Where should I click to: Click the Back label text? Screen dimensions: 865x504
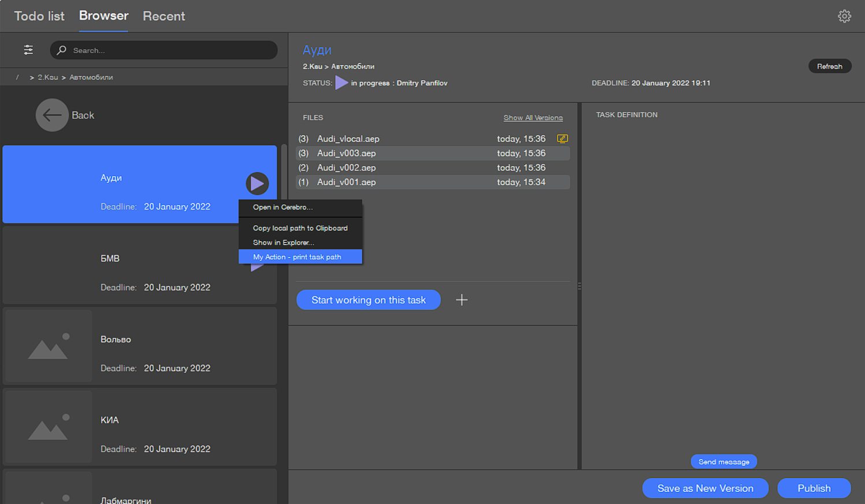coord(83,115)
